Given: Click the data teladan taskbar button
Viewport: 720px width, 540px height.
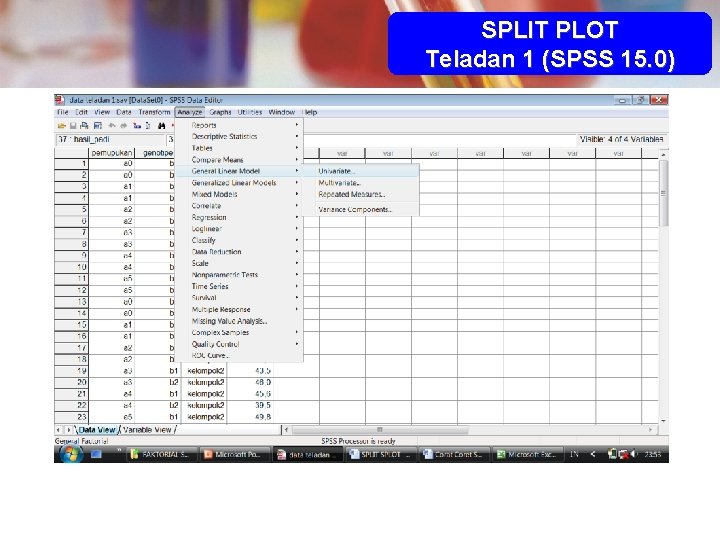Looking at the screenshot, I should [308, 454].
